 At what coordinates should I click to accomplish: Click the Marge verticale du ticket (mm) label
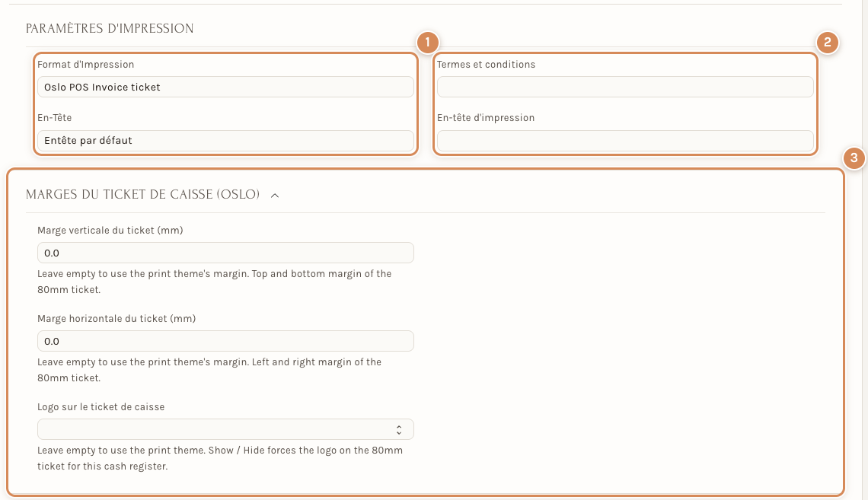click(x=110, y=231)
